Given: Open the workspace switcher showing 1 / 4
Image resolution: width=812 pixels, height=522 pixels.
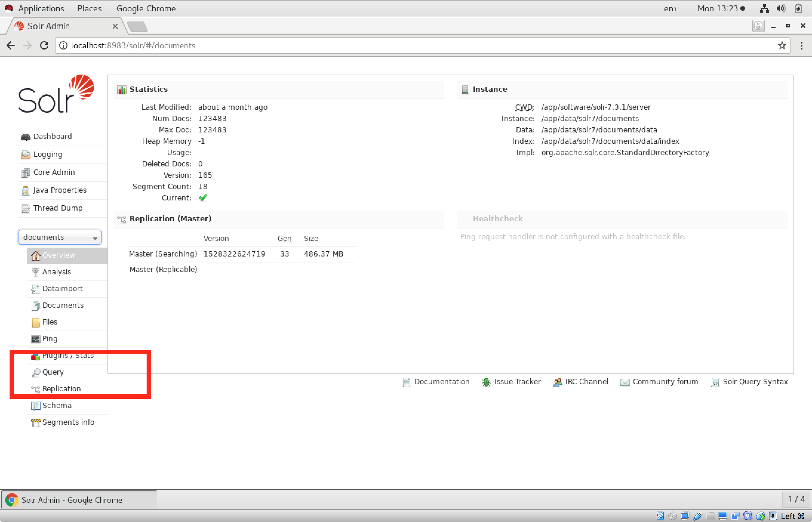Looking at the screenshot, I should 796,500.
